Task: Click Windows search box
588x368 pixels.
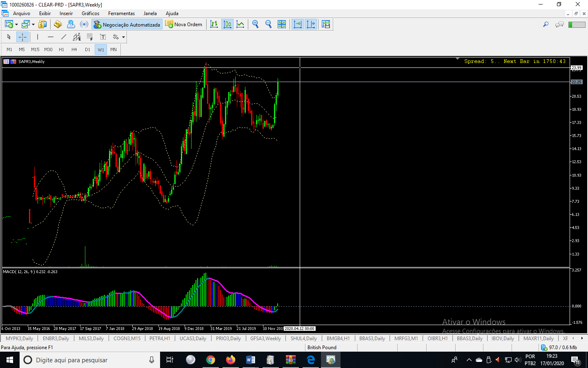Action: [x=90, y=360]
